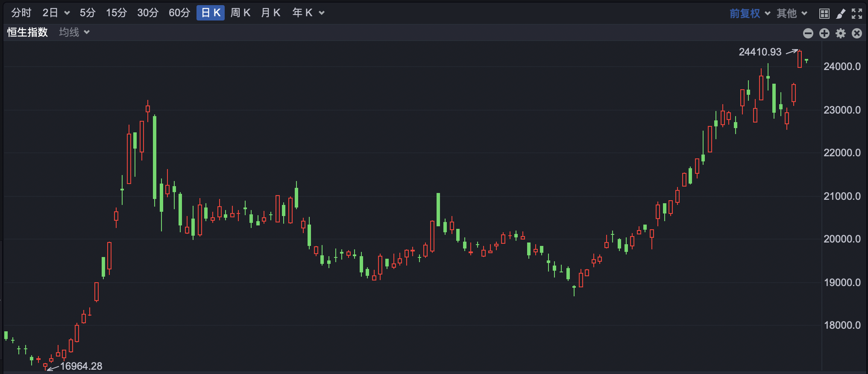Expand the 均线 indicator dropdown
This screenshot has width=868, height=374.
74,32
